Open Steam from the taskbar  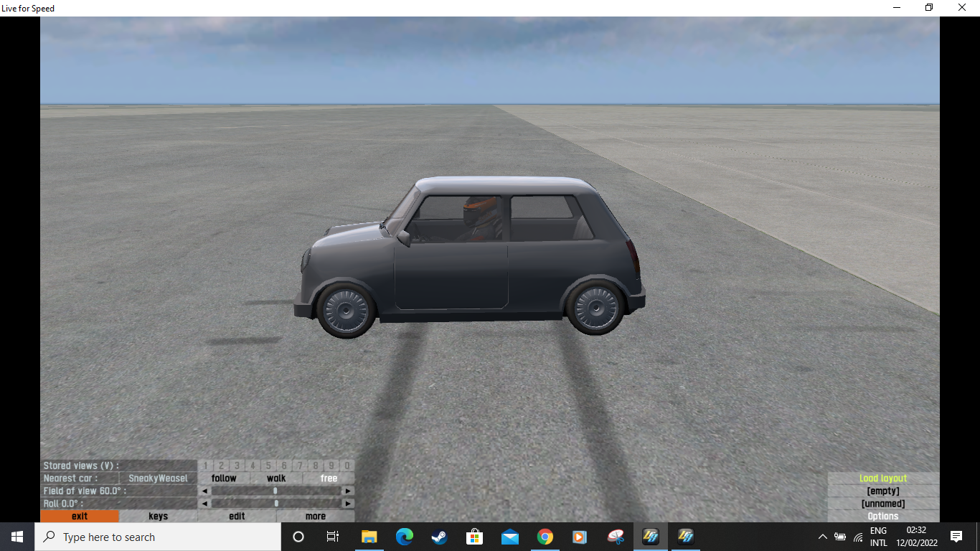439,537
